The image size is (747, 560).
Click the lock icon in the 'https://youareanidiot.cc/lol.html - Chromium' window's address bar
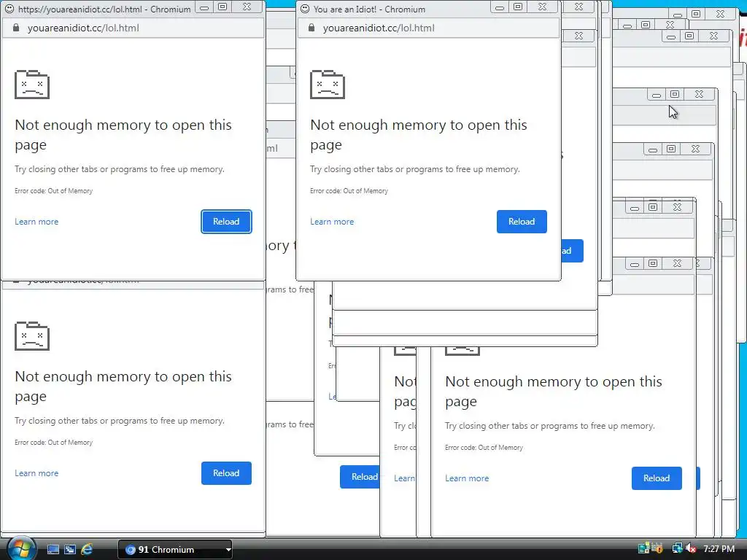(x=16, y=28)
